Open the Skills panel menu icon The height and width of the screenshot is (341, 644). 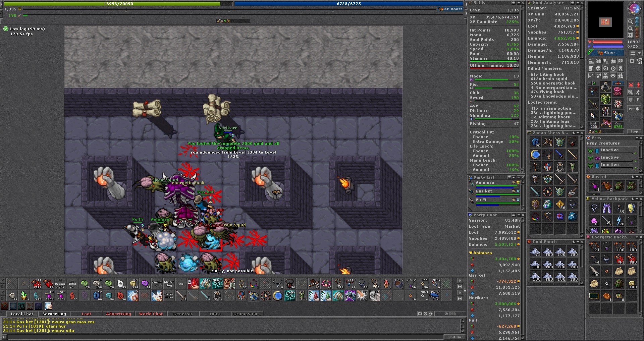(x=514, y=3)
